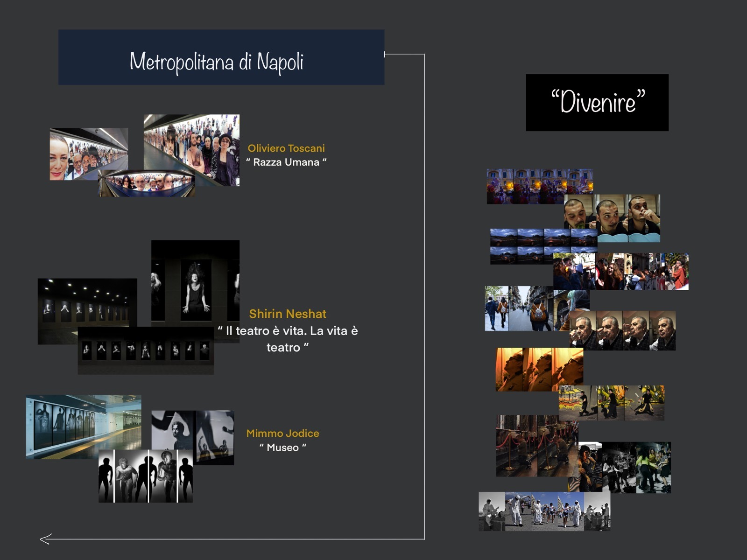Click the 'Razza Umana' caption
Screen dimensions: 747x560
coord(286,162)
